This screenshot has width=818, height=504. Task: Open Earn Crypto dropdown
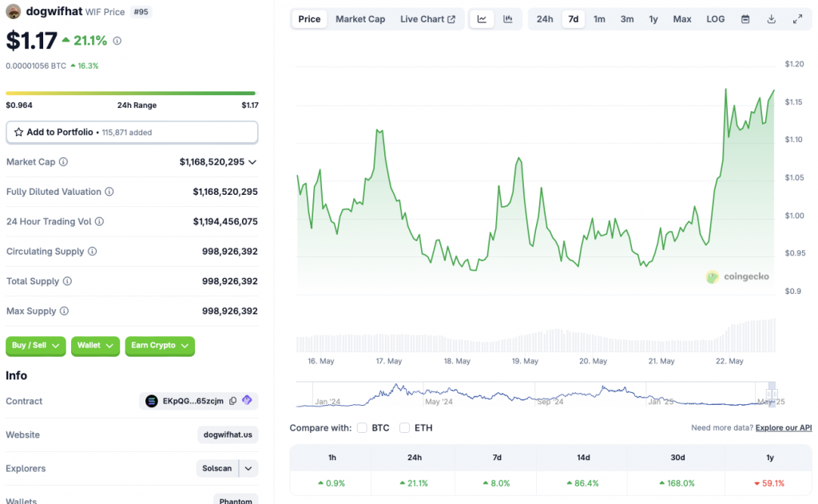(x=160, y=345)
